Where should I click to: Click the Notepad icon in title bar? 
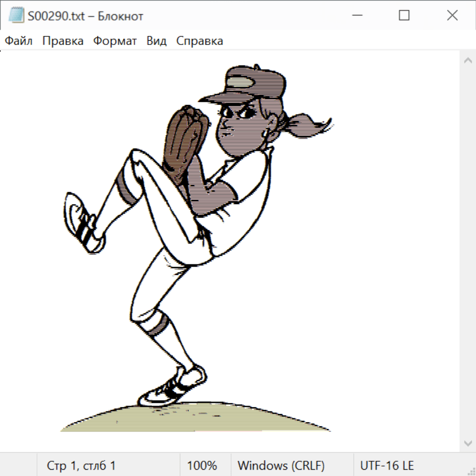(x=16, y=16)
